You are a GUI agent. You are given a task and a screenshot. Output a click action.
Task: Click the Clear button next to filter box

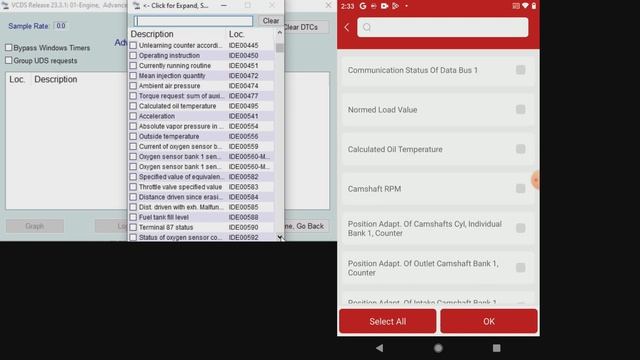coord(271,21)
